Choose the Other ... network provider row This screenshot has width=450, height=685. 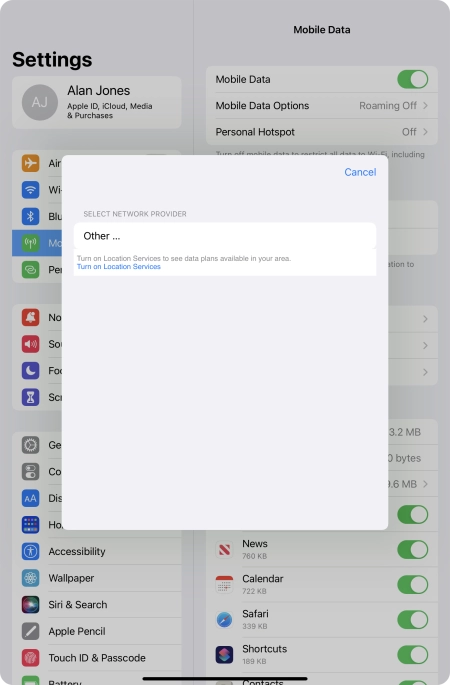(x=225, y=236)
